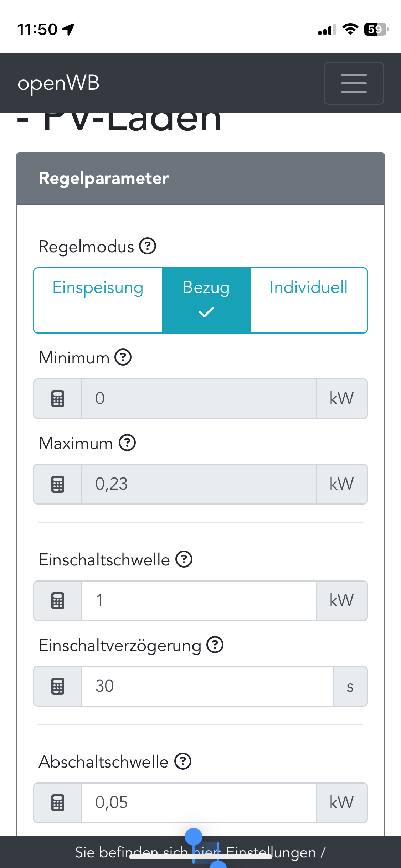Screen dimensions: 401x868
Task: Focus the Abschaltschwelle kW input
Action: 199,803
